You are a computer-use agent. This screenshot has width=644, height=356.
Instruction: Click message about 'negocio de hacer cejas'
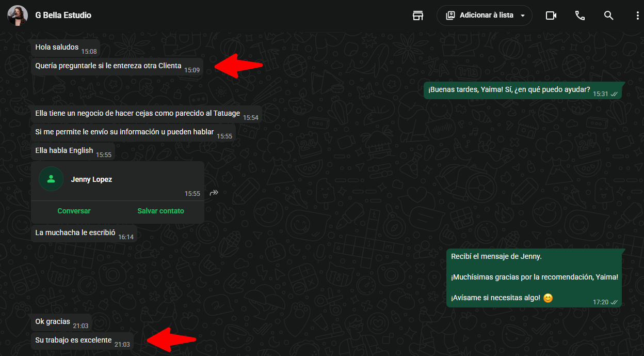coord(146,114)
